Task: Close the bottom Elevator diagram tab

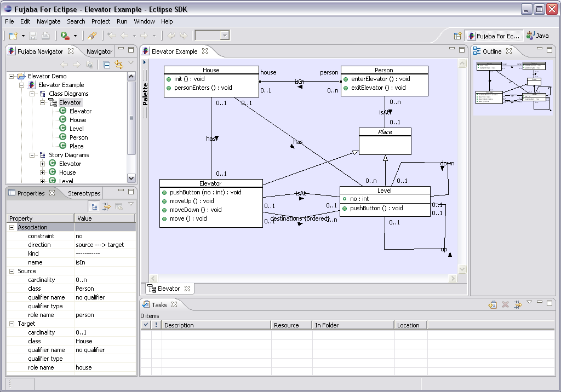Action: pos(187,289)
